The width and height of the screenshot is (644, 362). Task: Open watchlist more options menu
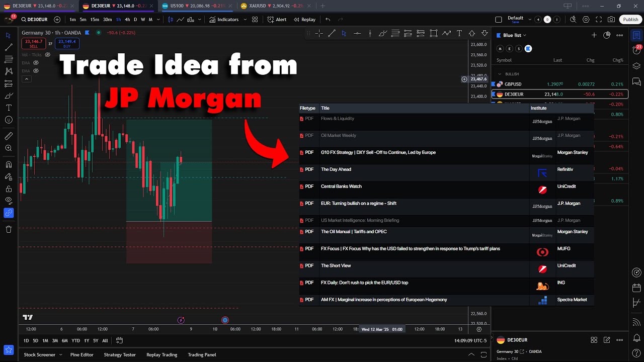[x=619, y=35]
